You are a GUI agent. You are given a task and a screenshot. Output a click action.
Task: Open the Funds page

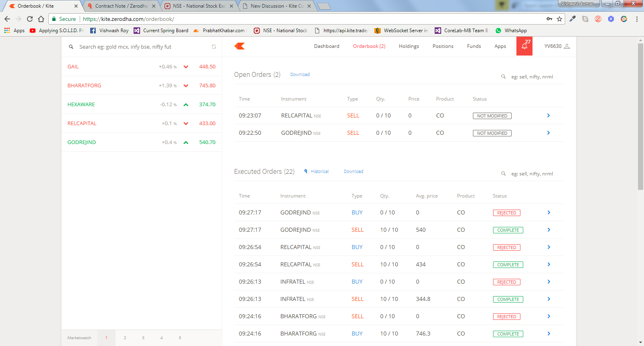pos(474,46)
